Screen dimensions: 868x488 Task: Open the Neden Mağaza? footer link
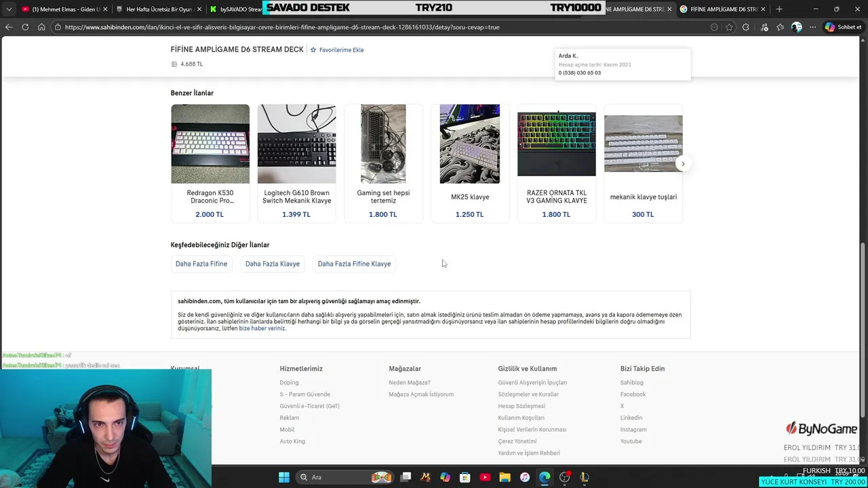pos(410,382)
